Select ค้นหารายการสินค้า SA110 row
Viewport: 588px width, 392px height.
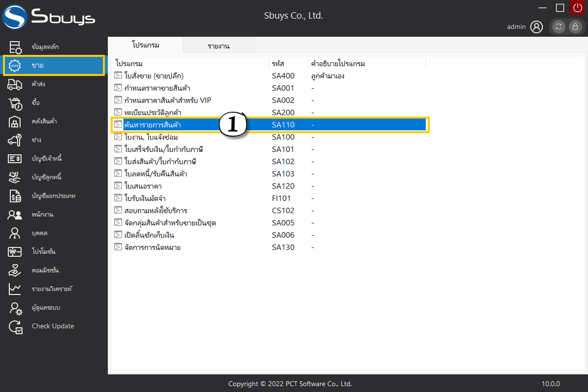click(153, 125)
